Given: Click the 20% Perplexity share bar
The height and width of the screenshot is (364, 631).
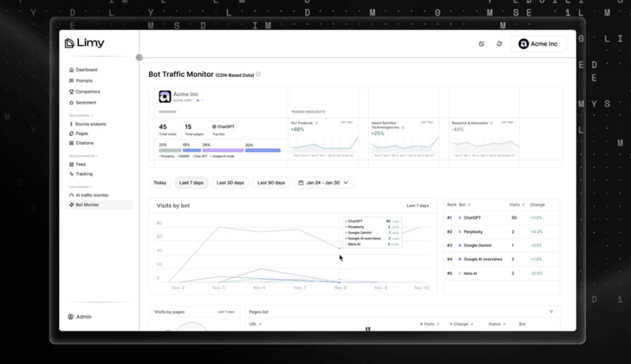Looking at the screenshot, I should (170, 150).
